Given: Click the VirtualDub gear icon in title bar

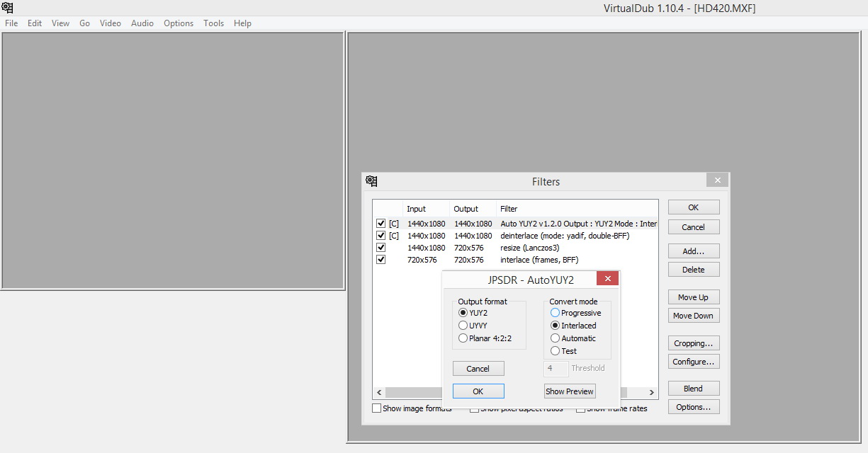Looking at the screenshot, I should pos(8,8).
